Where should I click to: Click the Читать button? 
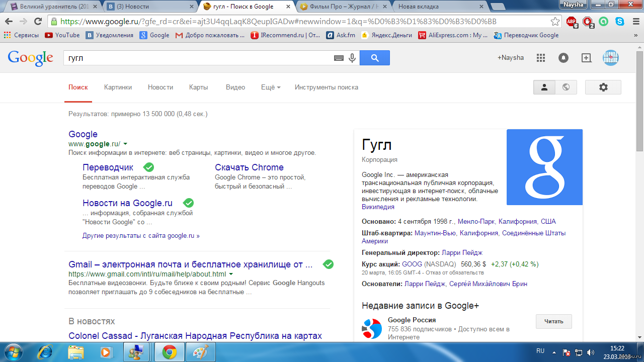[553, 321]
